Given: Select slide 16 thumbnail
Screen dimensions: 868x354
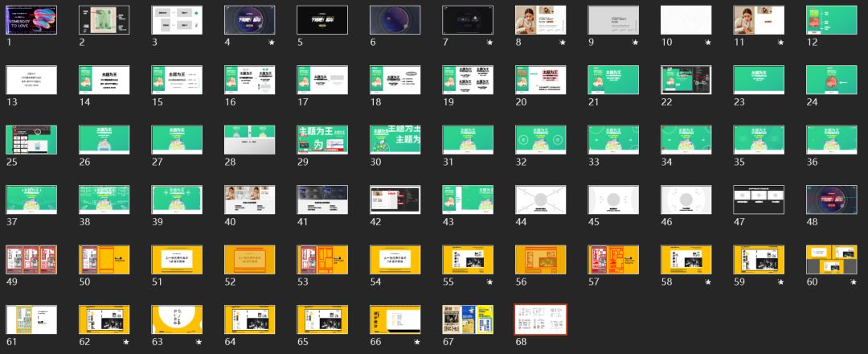Looking at the screenshot, I should [250, 80].
